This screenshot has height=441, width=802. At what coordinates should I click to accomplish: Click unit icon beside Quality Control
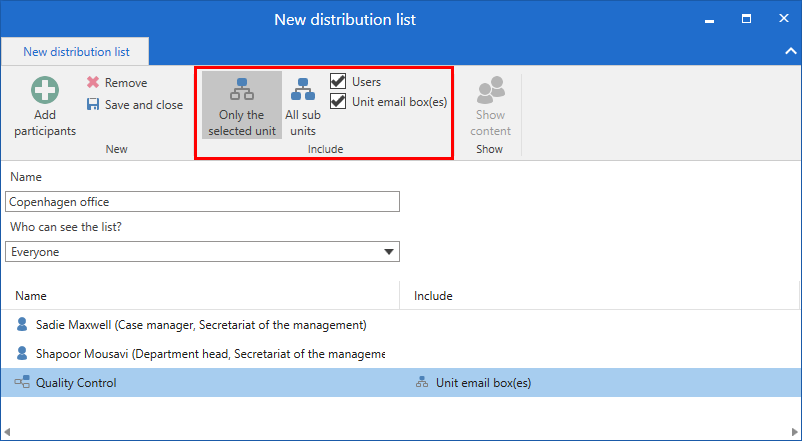[x=22, y=382]
